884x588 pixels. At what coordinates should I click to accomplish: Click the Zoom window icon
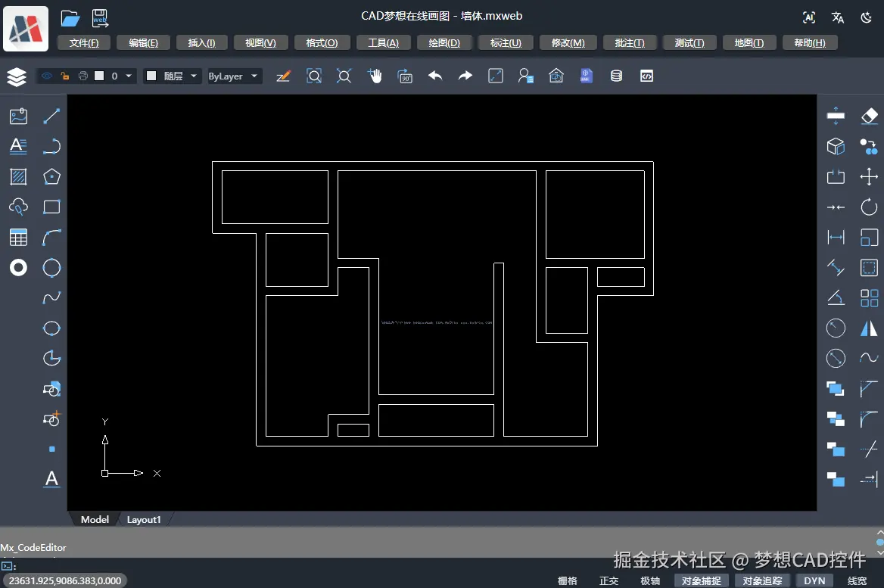[314, 76]
